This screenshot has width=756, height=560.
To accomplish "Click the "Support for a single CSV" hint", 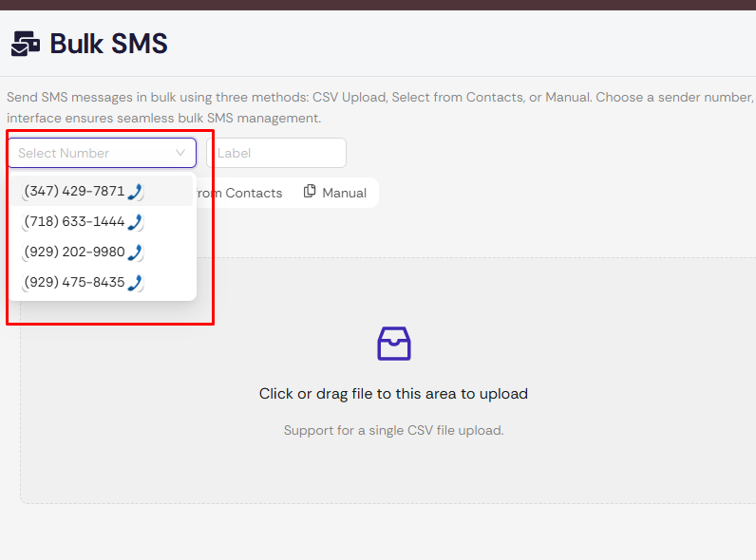I will click(393, 431).
